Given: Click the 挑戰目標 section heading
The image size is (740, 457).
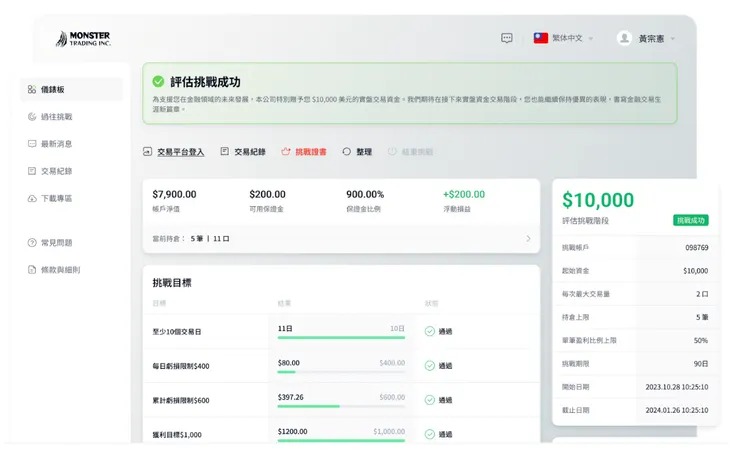Looking at the screenshot, I should [172, 283].
